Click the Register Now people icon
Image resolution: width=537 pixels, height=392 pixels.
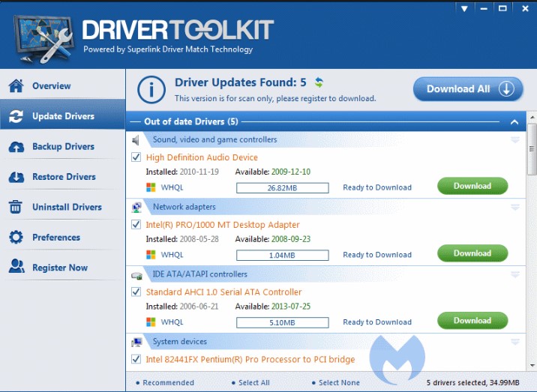point(16,266)
